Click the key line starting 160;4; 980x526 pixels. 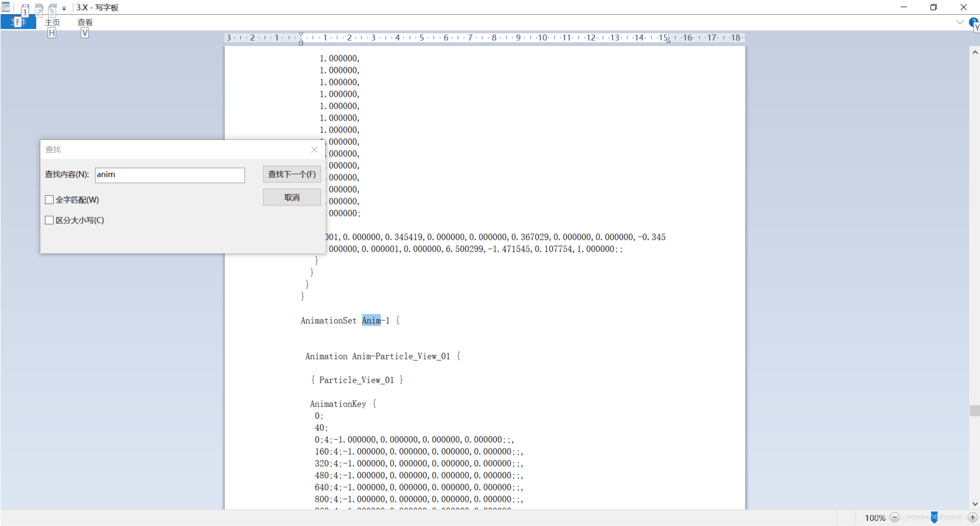coord(419,451)
